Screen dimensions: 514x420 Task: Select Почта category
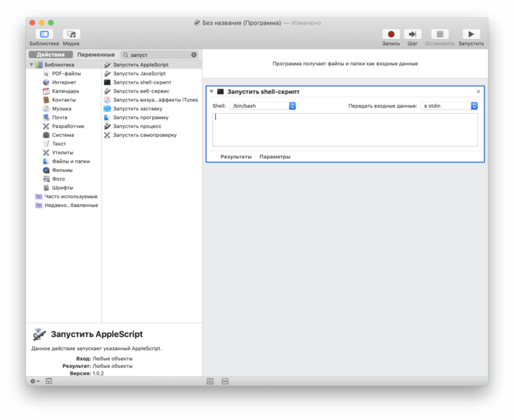[60, 117]
